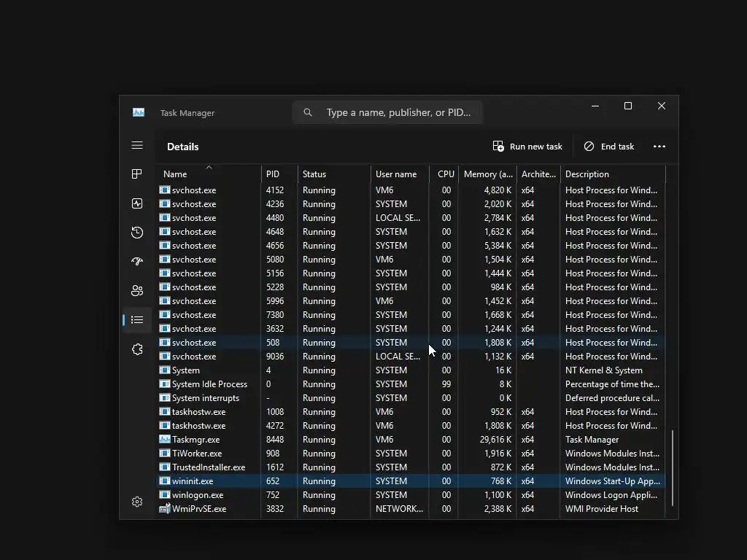
Task: Select the Details page icon
Action: click(137, 320)
